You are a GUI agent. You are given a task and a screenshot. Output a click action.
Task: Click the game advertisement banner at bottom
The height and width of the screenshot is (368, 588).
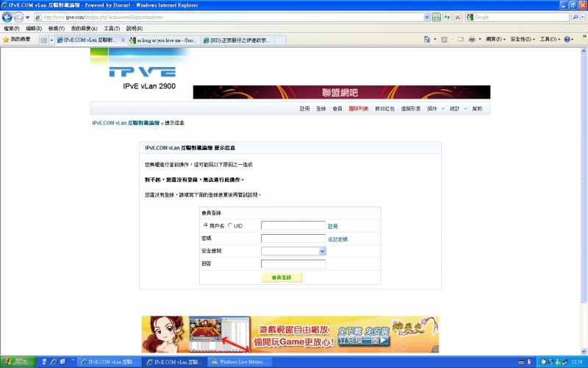point(290,335)
